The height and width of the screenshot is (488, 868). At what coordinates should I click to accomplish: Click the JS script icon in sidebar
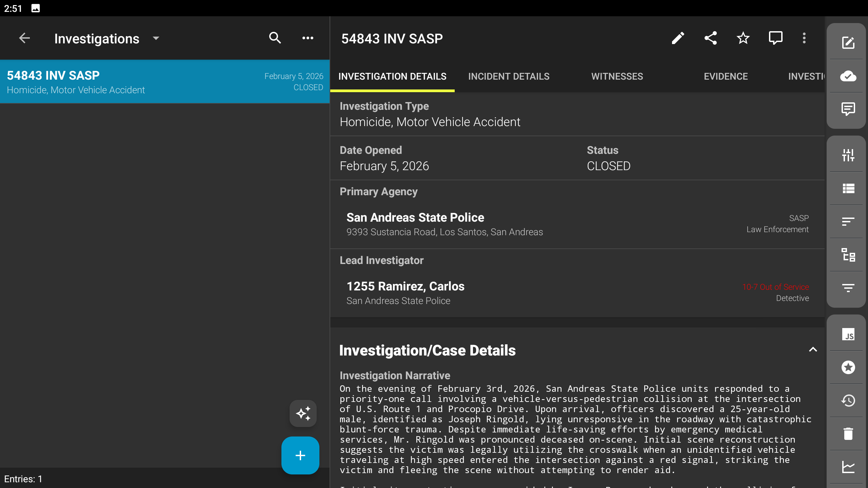(848, 334)
